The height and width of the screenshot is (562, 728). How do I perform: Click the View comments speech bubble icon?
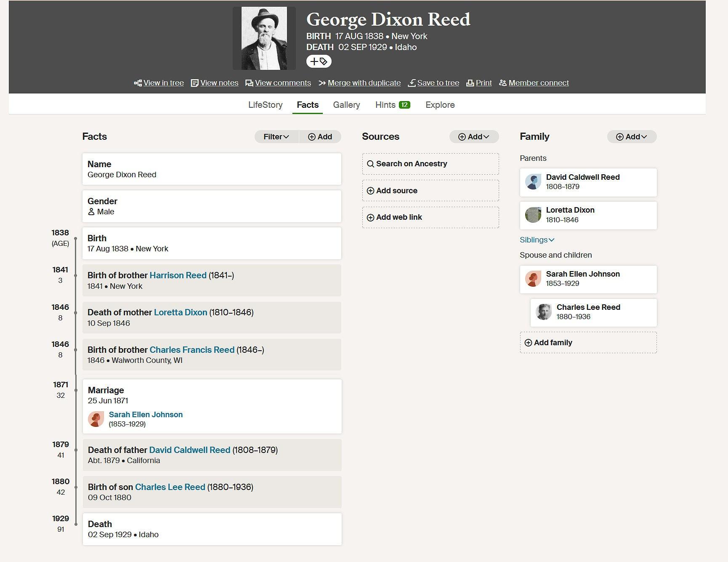tap(249, 83)
